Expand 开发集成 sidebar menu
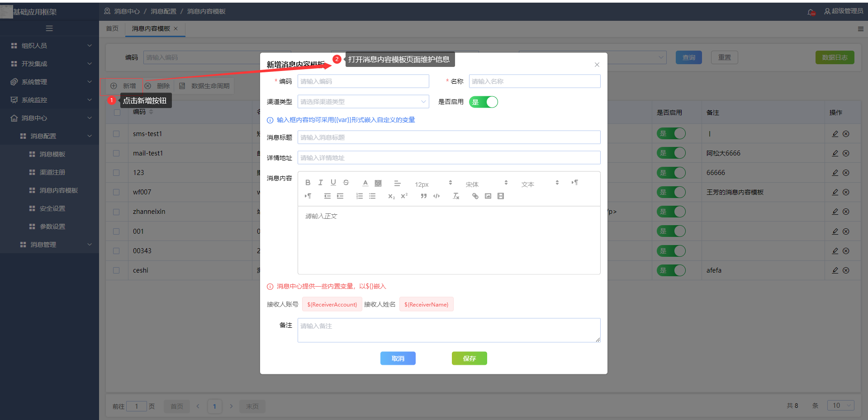The height and width of the screenshot is (420, 868). (50, 64)
